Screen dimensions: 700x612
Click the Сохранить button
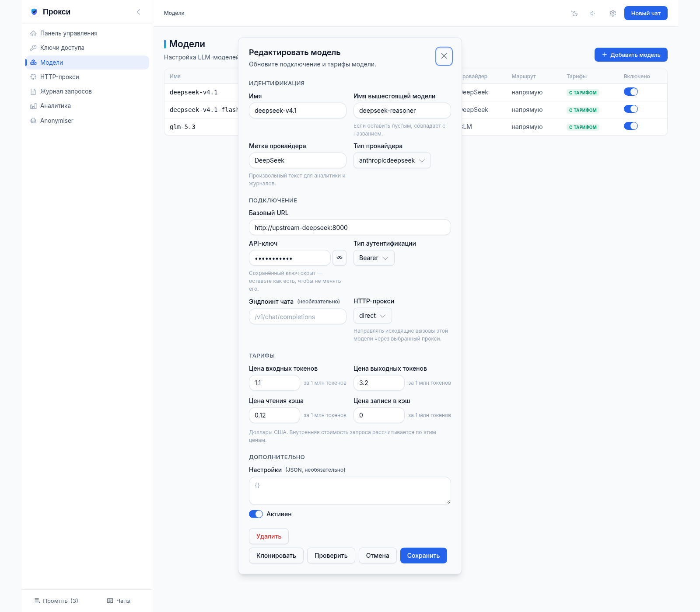click(x=423, y=556)
